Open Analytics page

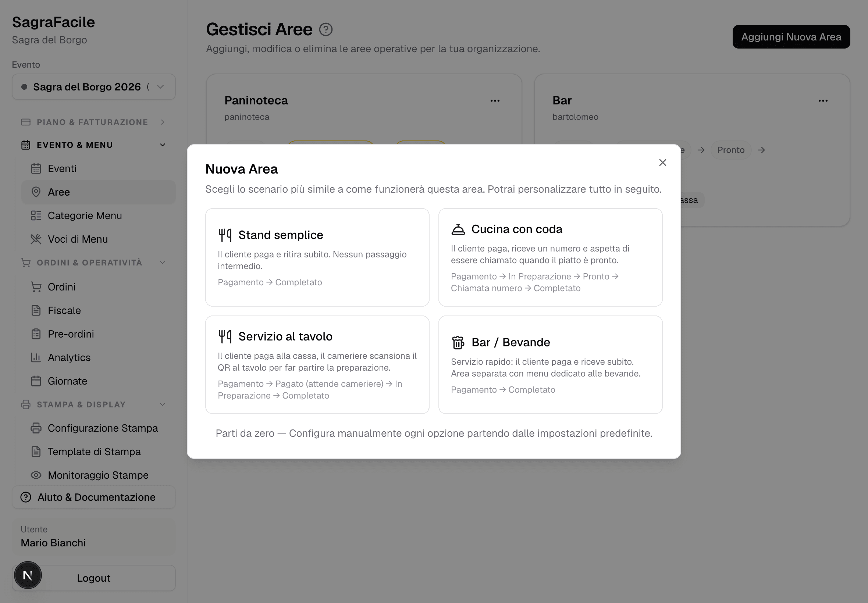click(x=98, y=357)
